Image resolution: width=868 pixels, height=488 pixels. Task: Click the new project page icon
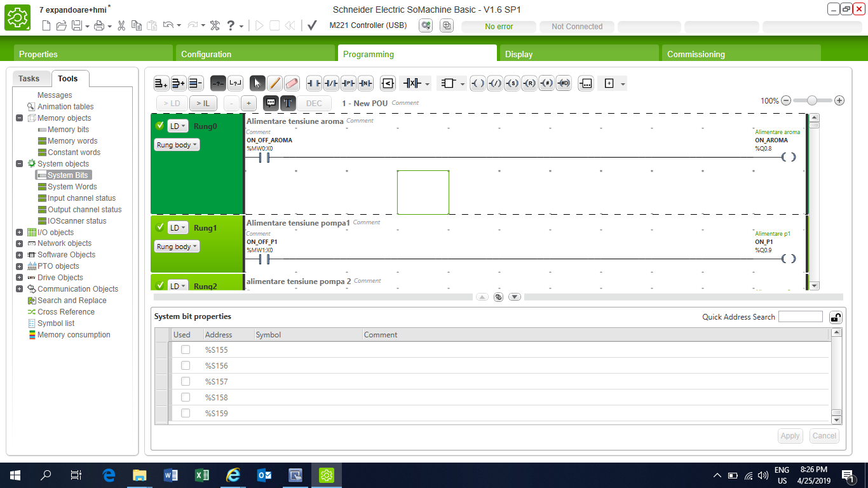(46, 26)
